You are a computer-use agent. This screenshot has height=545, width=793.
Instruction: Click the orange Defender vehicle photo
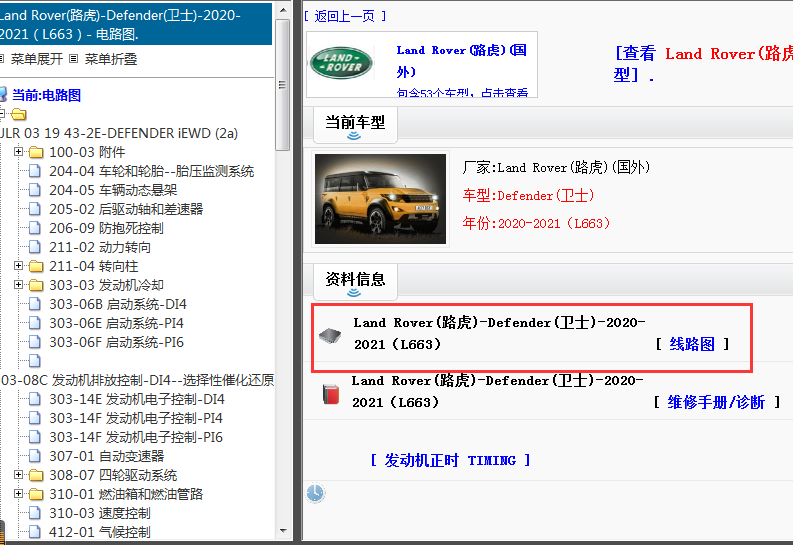point(380,199)
